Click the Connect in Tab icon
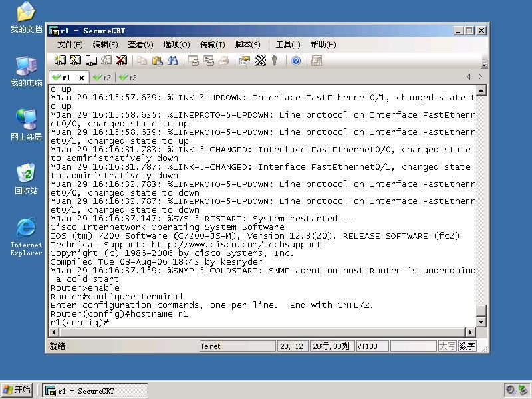The height and width of the screenshot is (399, 532). click(x=91, y=61)
